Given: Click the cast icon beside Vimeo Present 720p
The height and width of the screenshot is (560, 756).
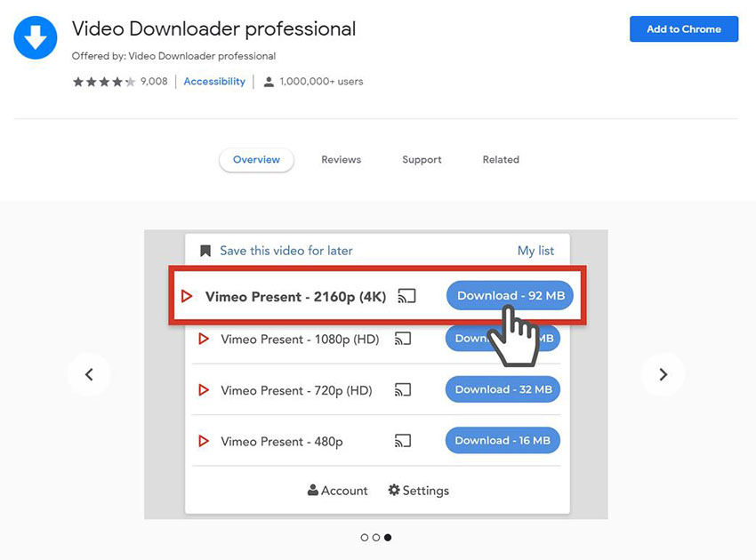Looking at the screenshot, I should click(403, 389).
